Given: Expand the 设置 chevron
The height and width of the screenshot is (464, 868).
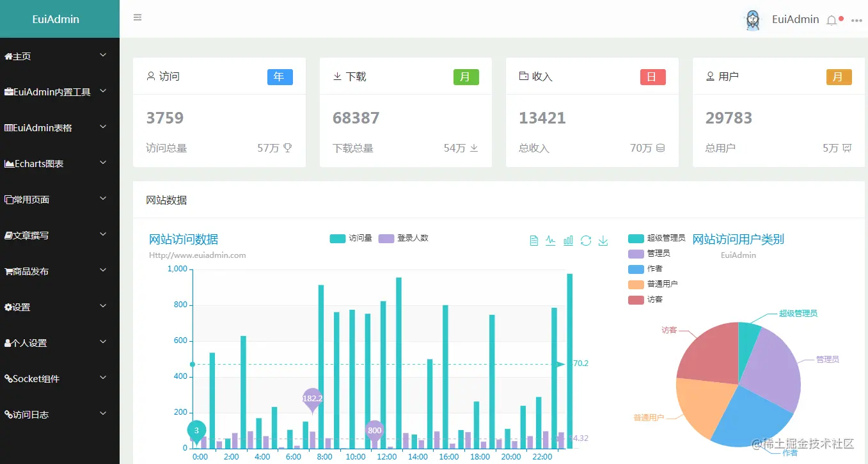Looking at the screenshot, I should 103,307.
